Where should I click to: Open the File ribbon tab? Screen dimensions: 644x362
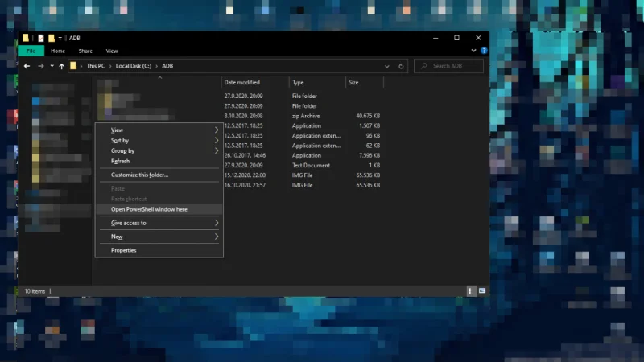point(31,51)
